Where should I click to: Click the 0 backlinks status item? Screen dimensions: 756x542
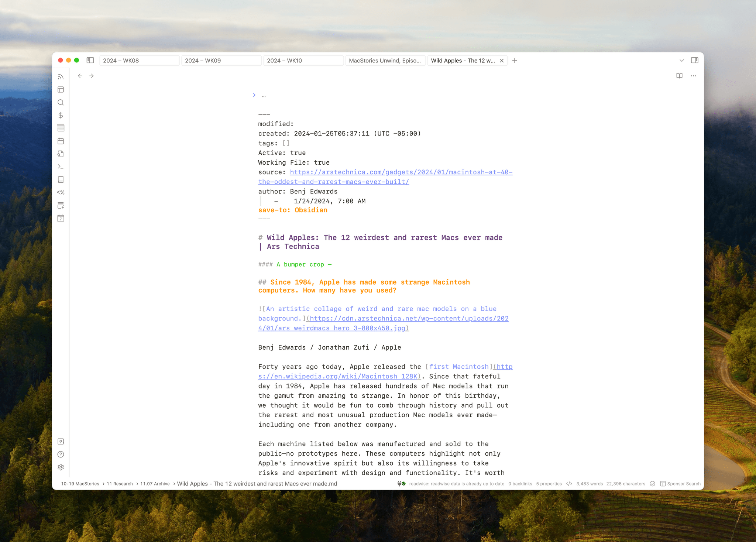pyautogui.click(x=520, y=484)
